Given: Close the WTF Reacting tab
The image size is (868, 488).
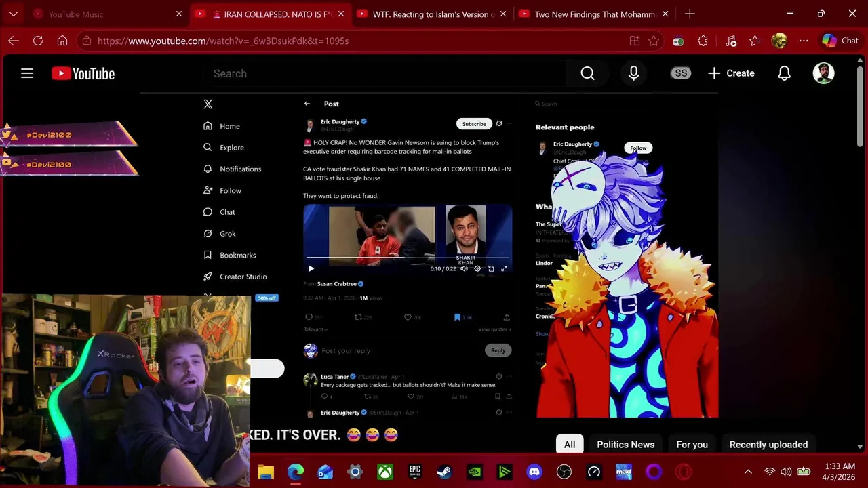Looking at the screenshot, I should (x=504, y=14).
